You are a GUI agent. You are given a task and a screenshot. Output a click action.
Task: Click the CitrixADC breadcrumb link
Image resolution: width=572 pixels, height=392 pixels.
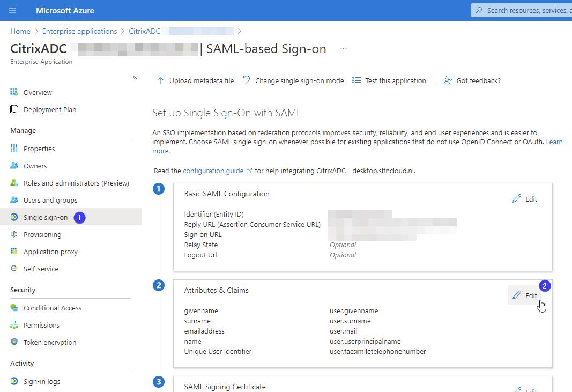point(144,32)
